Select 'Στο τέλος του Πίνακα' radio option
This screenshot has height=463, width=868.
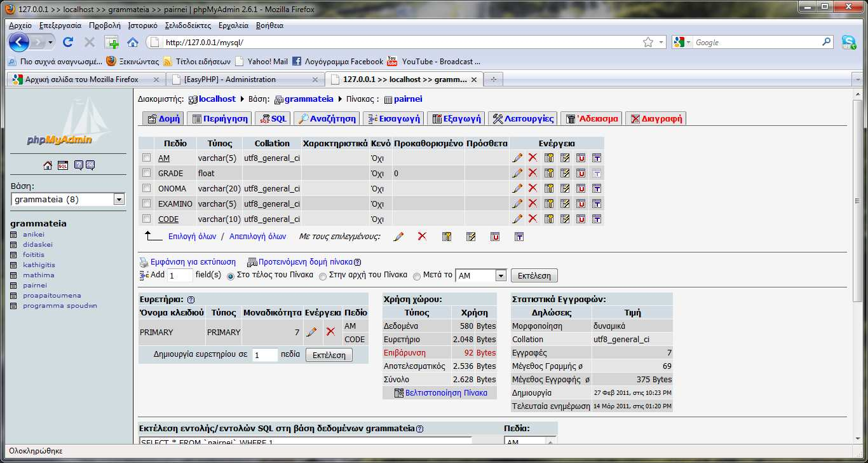tap(231, 276)
